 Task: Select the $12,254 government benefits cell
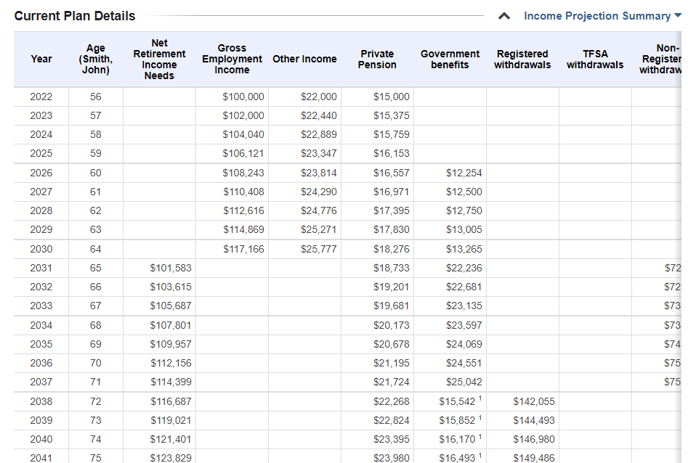pos(463,173)
